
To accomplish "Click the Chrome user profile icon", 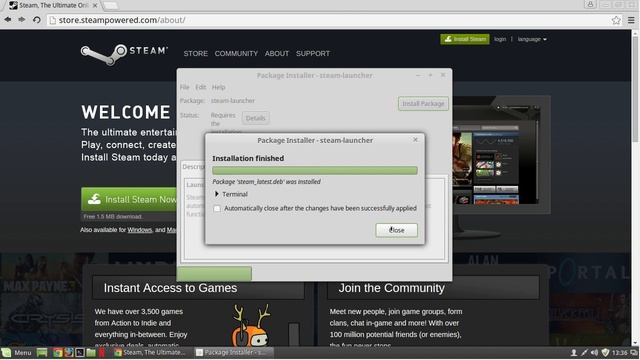I will (x=590, y=4).
